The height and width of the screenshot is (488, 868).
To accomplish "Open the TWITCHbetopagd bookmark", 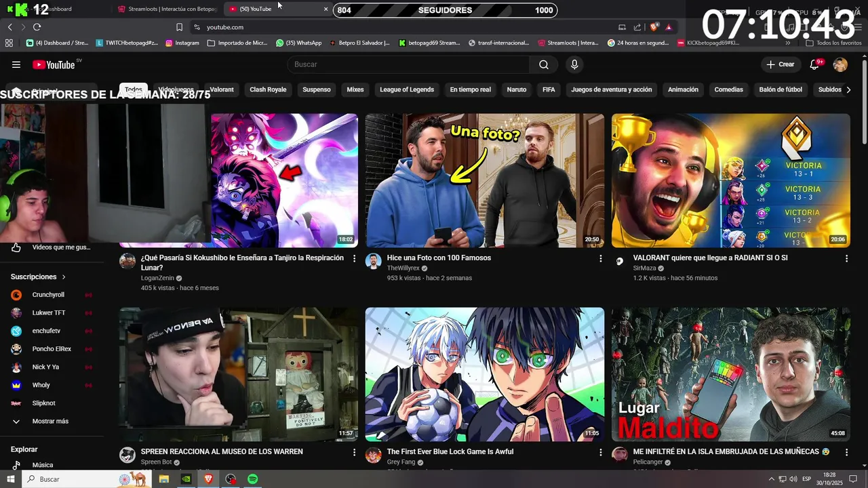I will point(127,43).
